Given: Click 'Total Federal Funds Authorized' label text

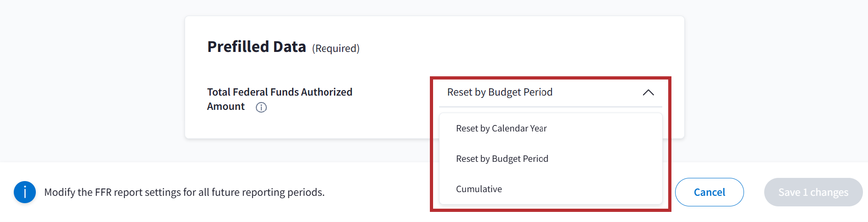Looking at the screenshot, I should pyautogui.click(x=280, y=92).
